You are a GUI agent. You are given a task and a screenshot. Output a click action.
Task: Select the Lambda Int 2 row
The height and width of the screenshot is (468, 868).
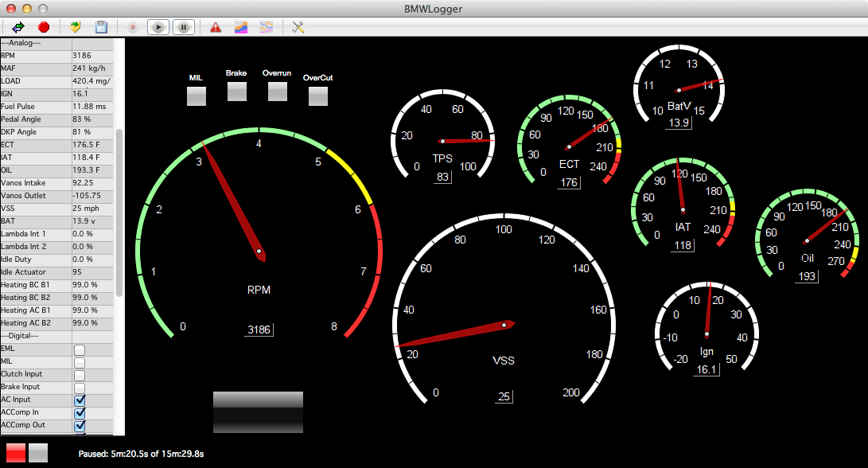56,247
